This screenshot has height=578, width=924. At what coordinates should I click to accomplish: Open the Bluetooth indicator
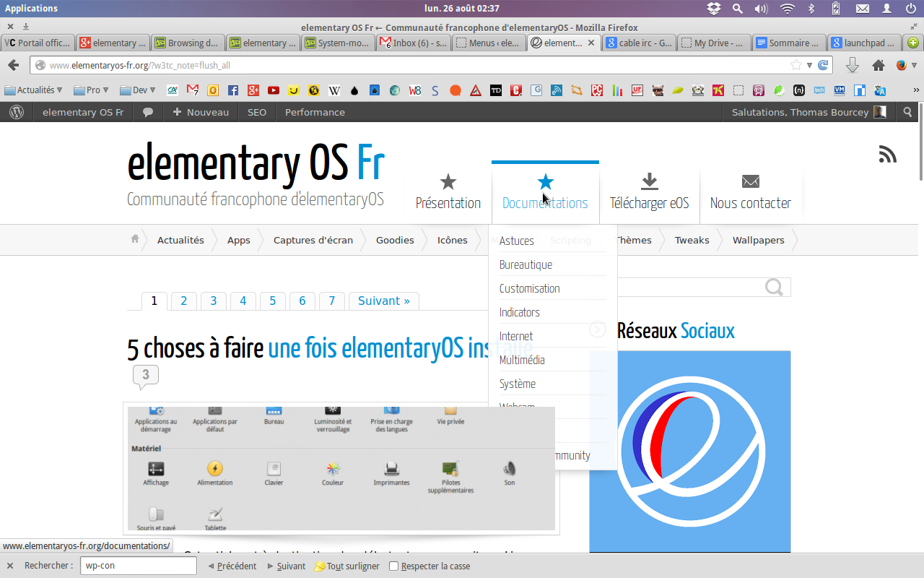811,9
